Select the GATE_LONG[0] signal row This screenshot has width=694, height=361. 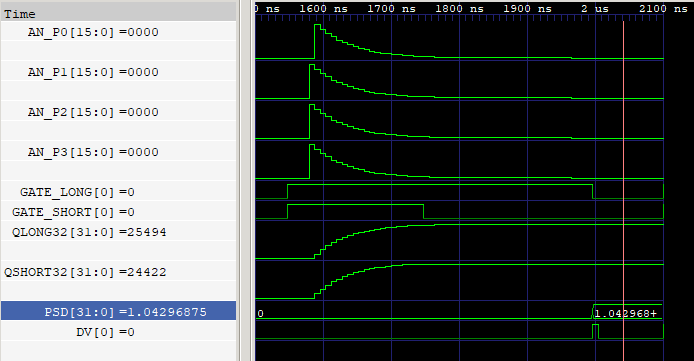[x=118, y=192]
